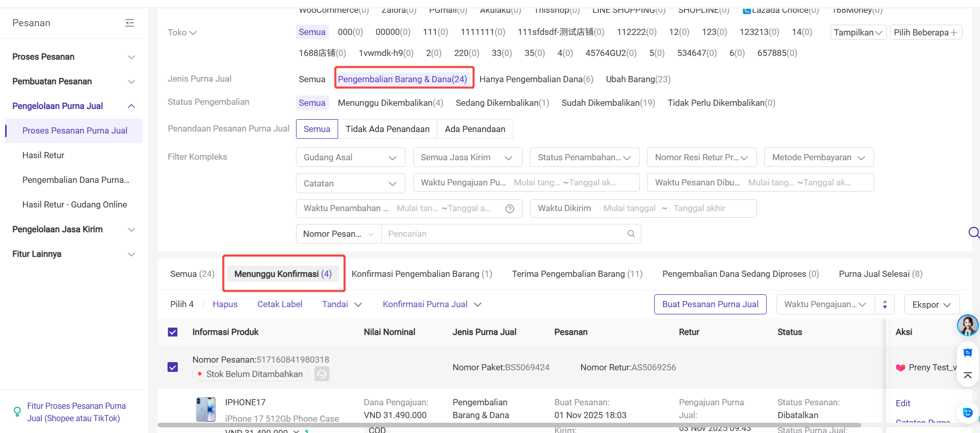Click the help icon beside Waktu Penambahan
Viewport: 980px width, 433px height.
[x=510, y=209]
